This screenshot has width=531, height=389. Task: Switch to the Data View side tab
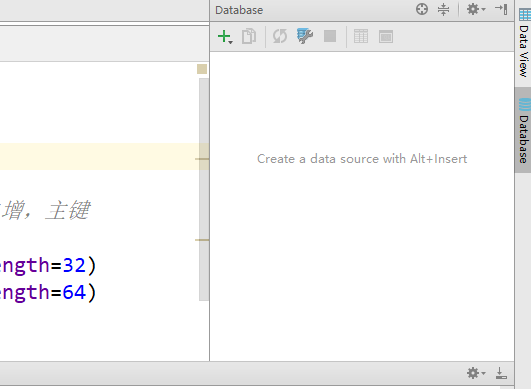point(524,43)
